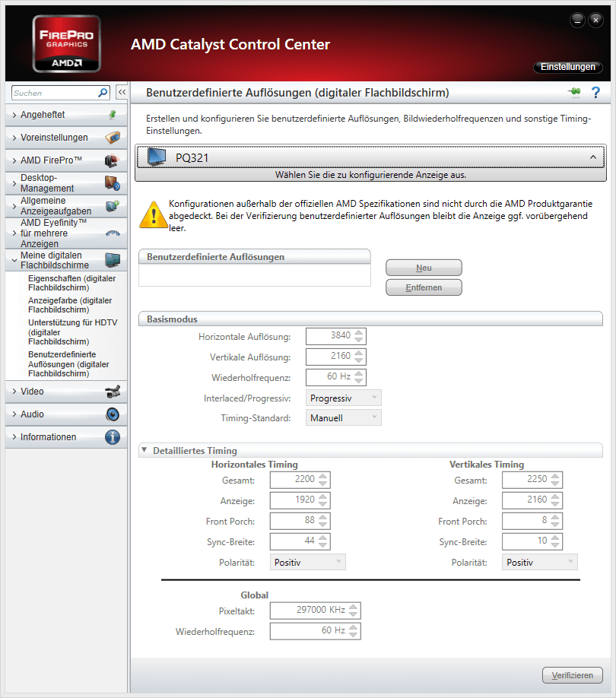Open the Interlaced/Progressiv dropdown
The height and width of the screenshot is (698, 616).
tap(343, 398)
